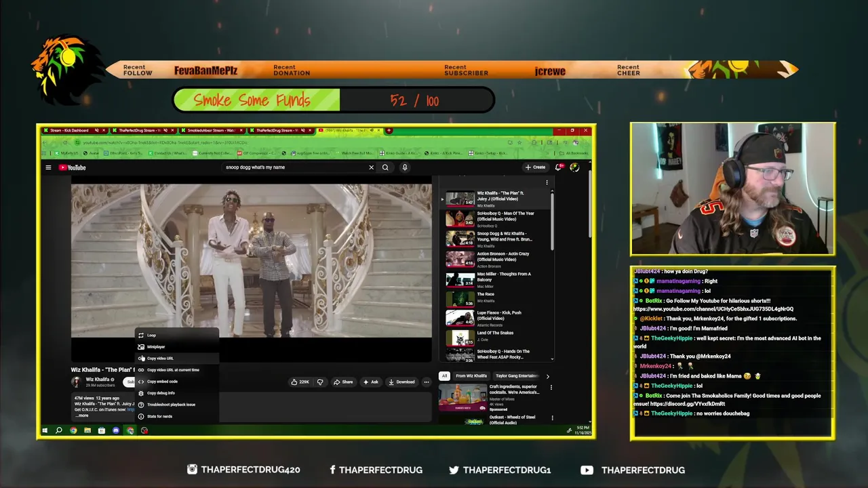Open Wiz Khalifa channel avatar
The width and height of the screenshot is (868, 488).
[77, 382]
